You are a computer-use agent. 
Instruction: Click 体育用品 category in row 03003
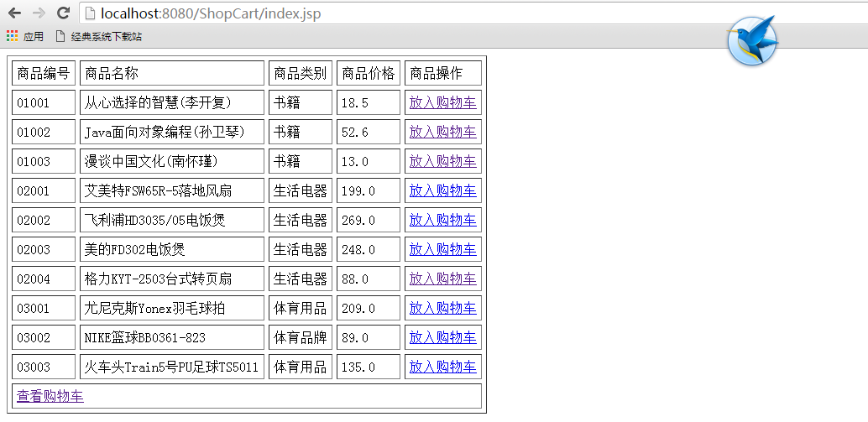pos(301,366)
